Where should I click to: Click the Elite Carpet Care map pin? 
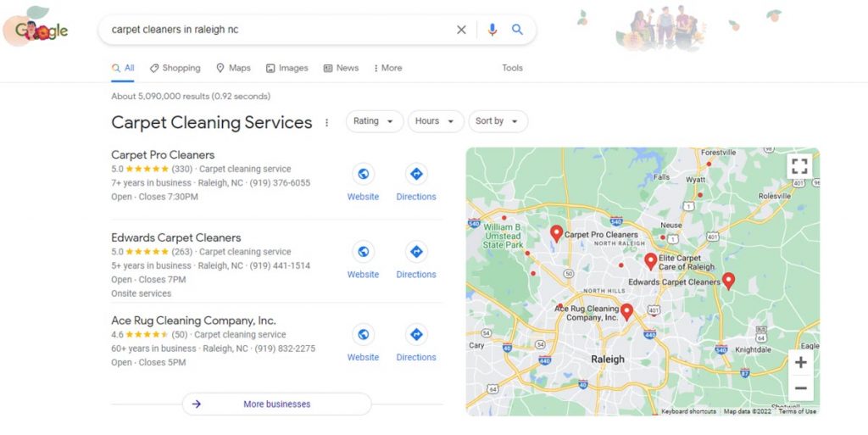point(651,261)
